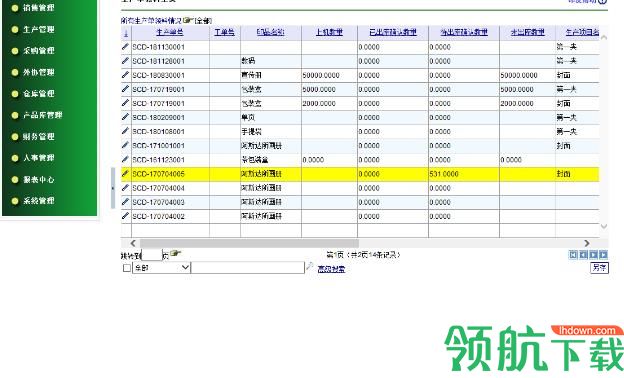Viewport: 624px width, 378px height.
Task: Click pencil icon for row SCD-170704002
Action: pos(125,216)
